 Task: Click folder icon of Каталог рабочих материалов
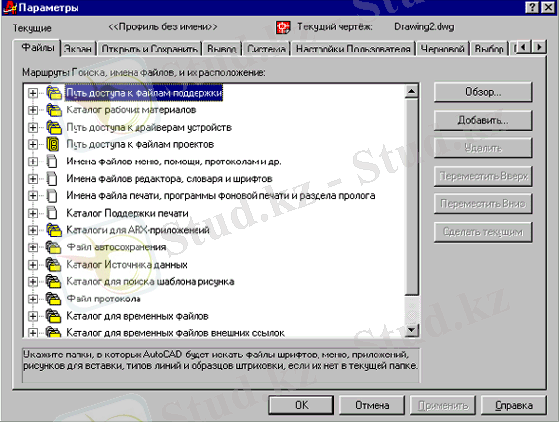coord(53,110)
